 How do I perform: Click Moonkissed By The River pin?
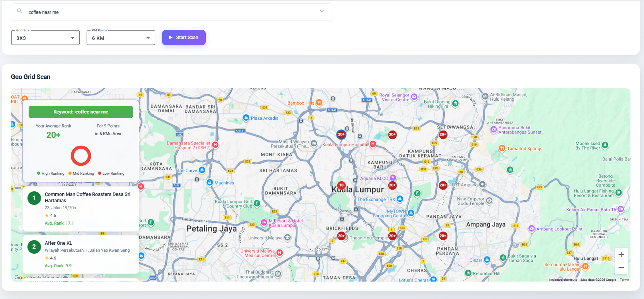coord(605,145)
